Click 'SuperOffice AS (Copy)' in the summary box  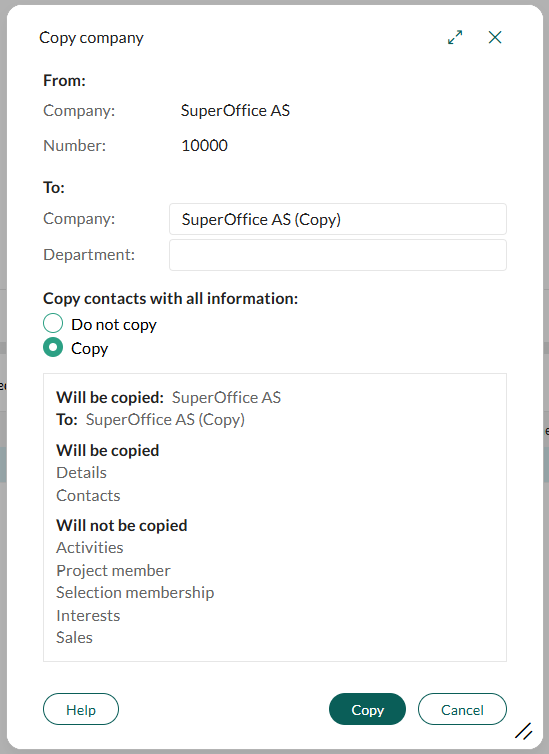tap(165, 420)
